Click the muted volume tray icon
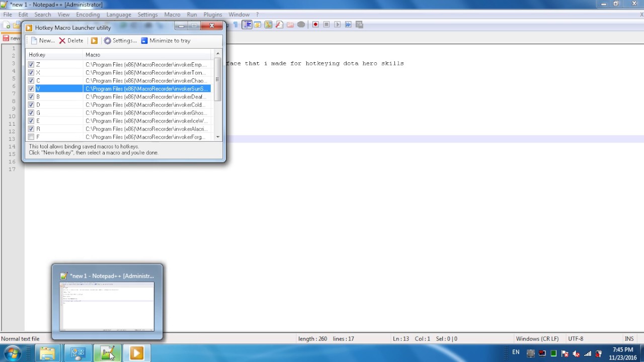 (x=576, y=353)
